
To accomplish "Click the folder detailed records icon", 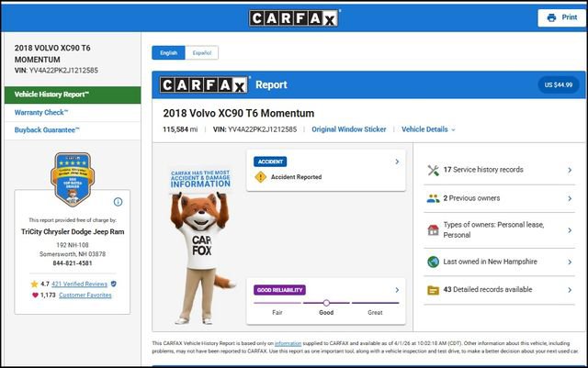I will [x=433, y=290].
